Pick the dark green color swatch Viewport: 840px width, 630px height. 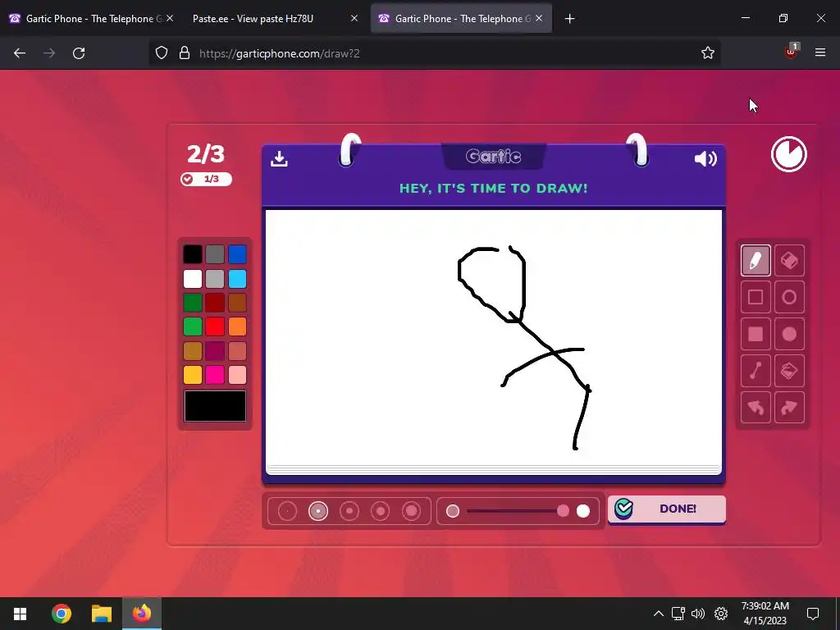(193, 303)
